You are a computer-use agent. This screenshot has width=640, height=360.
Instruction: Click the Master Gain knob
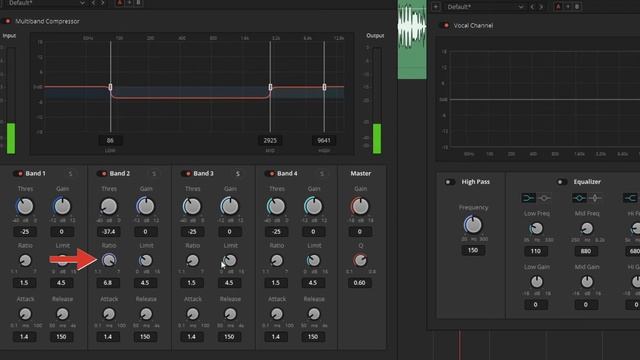pos(360,207)
